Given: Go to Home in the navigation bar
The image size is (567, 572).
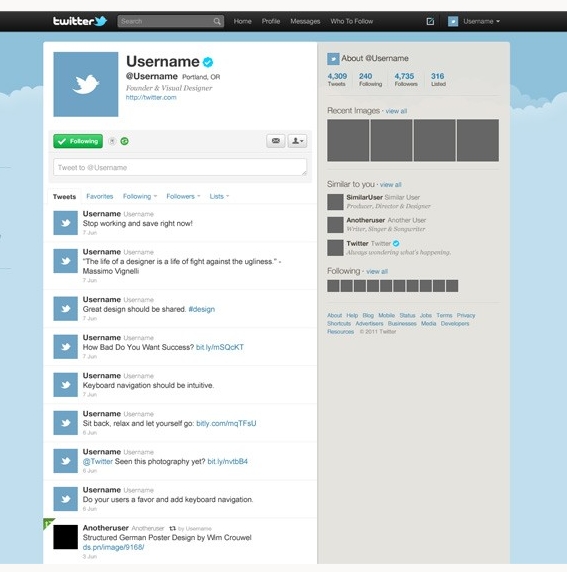Looking at the screenshot, I should pyautogui.click(x=242, y=21).
